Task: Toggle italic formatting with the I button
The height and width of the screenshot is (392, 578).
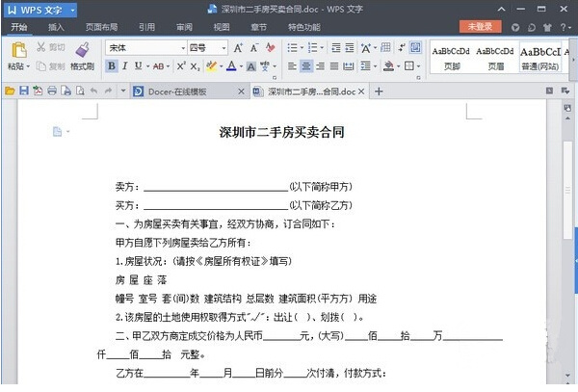Action: 125,66
